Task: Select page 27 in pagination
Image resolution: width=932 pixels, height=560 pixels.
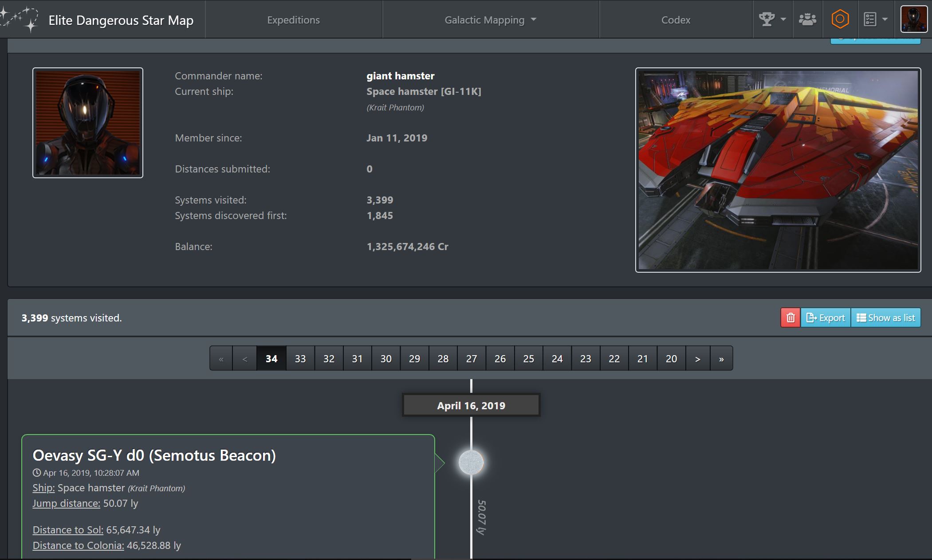Action: (472, 358)
